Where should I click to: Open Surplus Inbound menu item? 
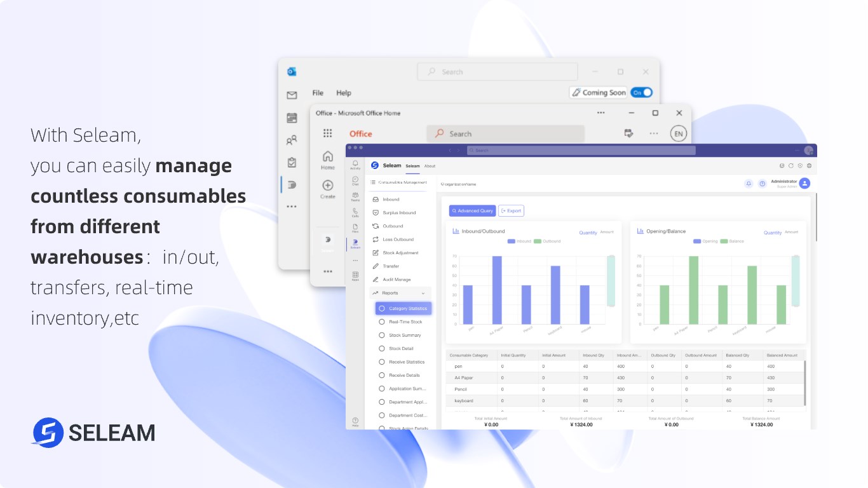(x=400, y=213)
